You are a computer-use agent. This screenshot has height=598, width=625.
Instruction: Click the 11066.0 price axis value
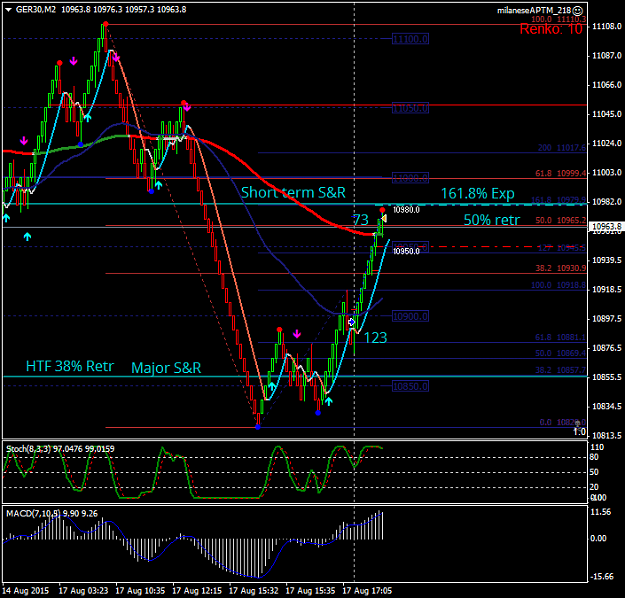pos(607,85)
